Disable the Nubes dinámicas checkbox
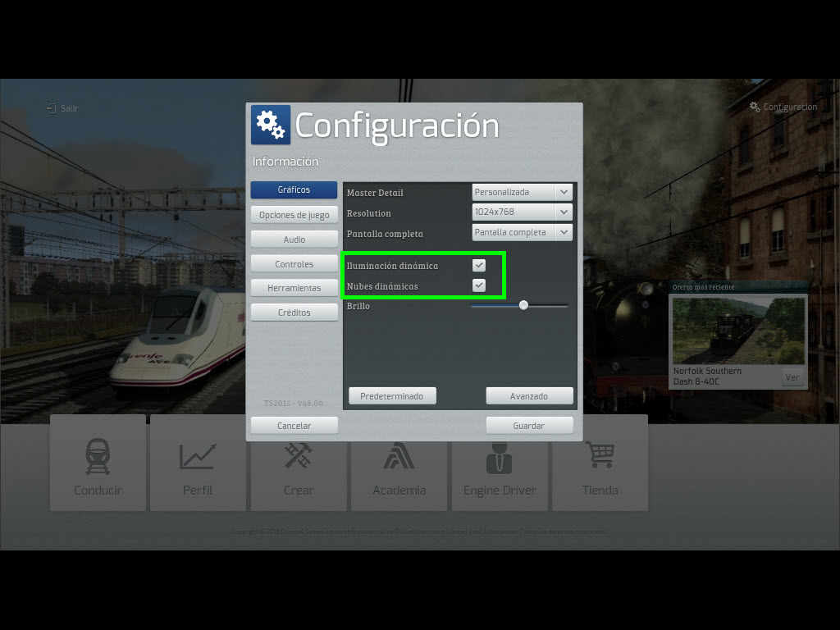This screenshot has width=840, height=630. pos(479,285)
